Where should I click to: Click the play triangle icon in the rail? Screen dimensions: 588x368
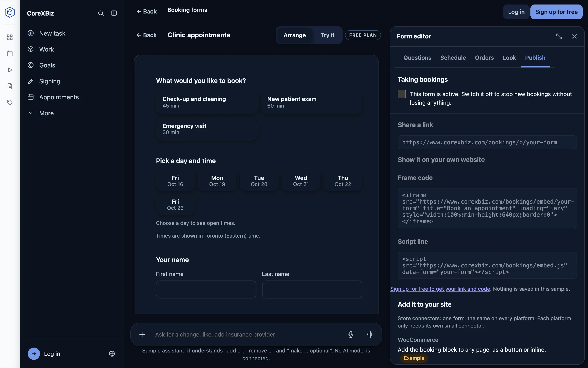(x=10, y=70)
